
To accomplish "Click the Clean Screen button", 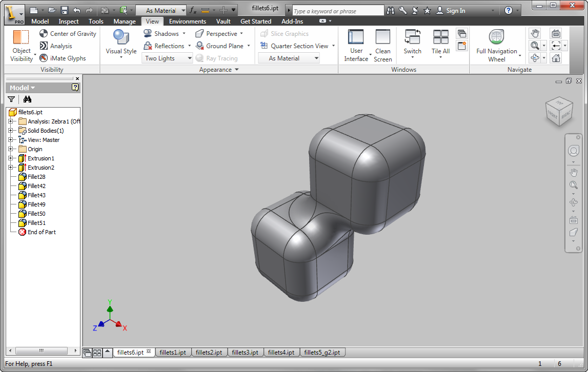I will [x=382, y=43].
